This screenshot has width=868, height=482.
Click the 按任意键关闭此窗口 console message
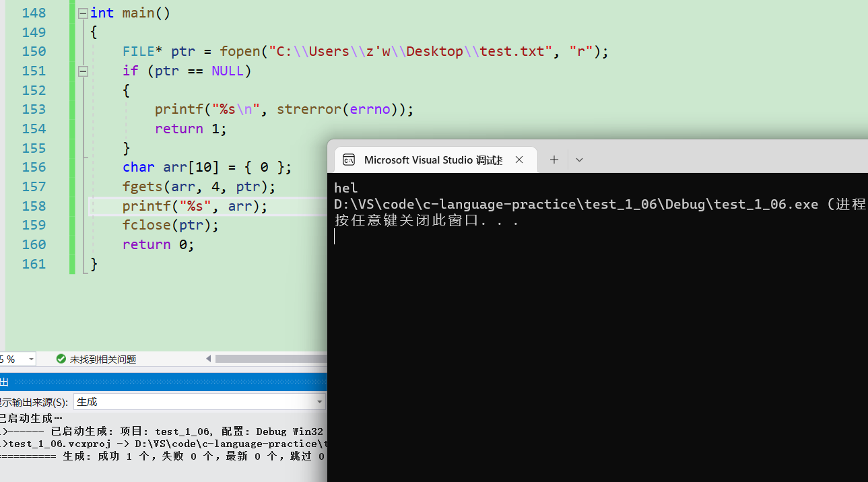(427, 220)
